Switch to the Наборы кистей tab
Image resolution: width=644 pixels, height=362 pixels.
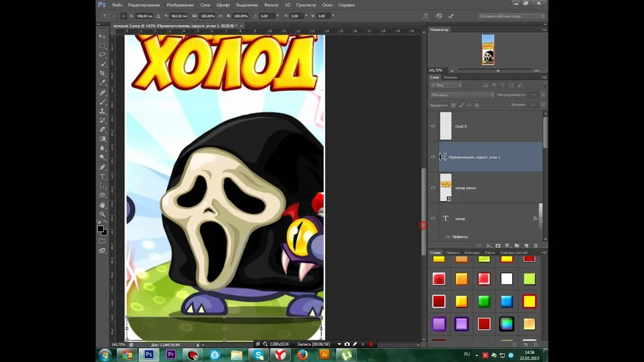[514, 252]
